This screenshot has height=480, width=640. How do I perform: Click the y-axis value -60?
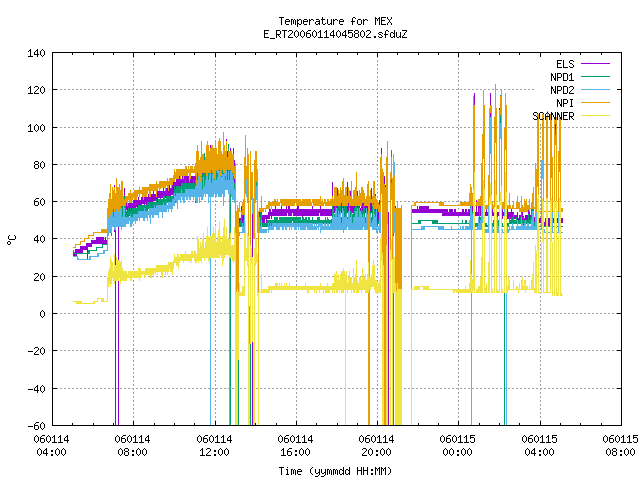[x=36, y=426]
